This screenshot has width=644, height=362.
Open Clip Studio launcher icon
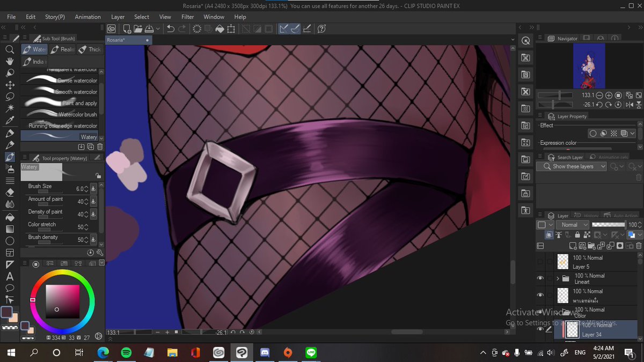(111, 29)
